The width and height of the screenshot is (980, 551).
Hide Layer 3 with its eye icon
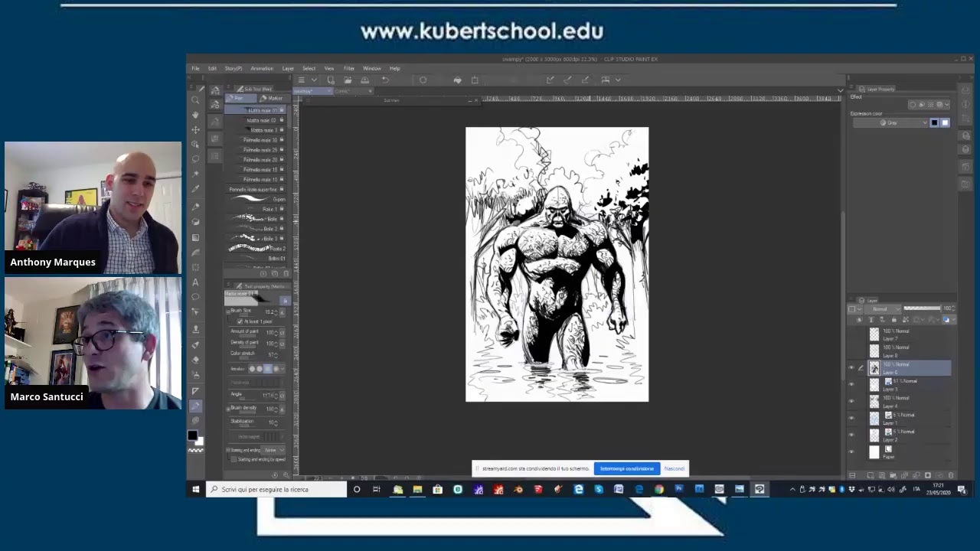851,384
